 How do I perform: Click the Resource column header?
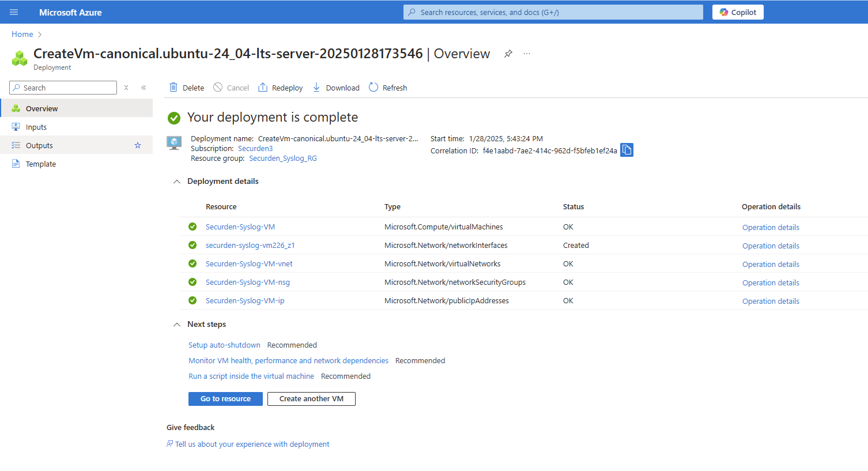[221, 207]
